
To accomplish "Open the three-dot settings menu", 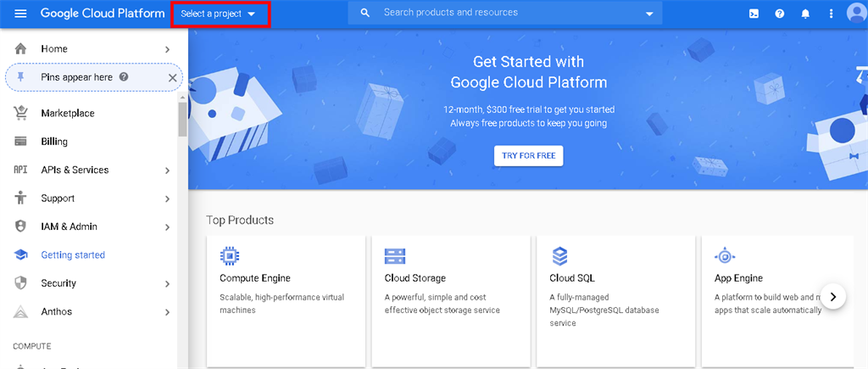I will point(831,14).
